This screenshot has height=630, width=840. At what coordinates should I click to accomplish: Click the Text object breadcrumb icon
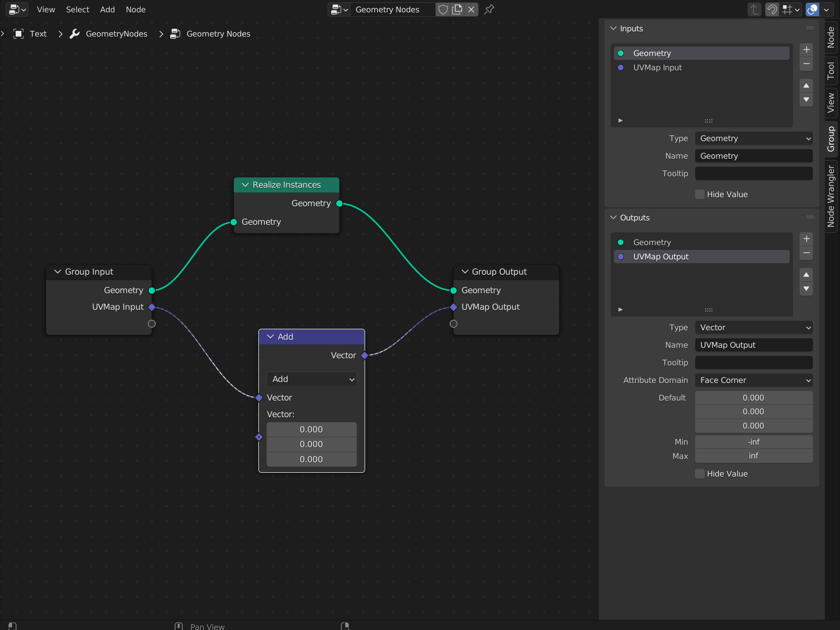[19, 34]
